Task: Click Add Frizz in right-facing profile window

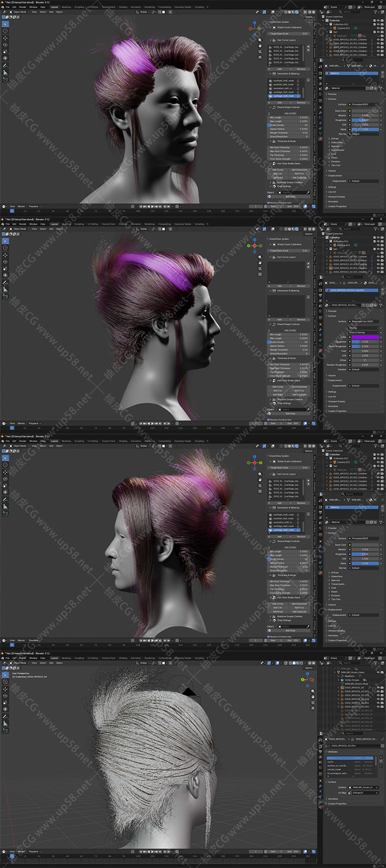Action: [x=299, y=391]
